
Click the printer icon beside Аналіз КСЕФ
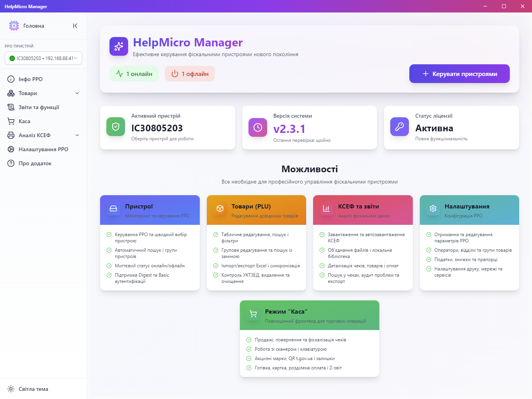click(x=11, y=135)
